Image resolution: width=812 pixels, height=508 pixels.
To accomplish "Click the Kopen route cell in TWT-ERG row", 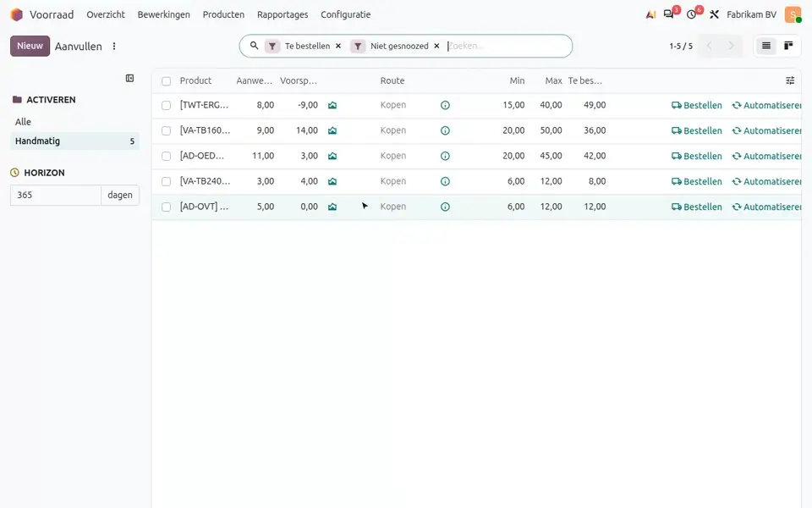I will pyautogui.click(x=393, y=105).
